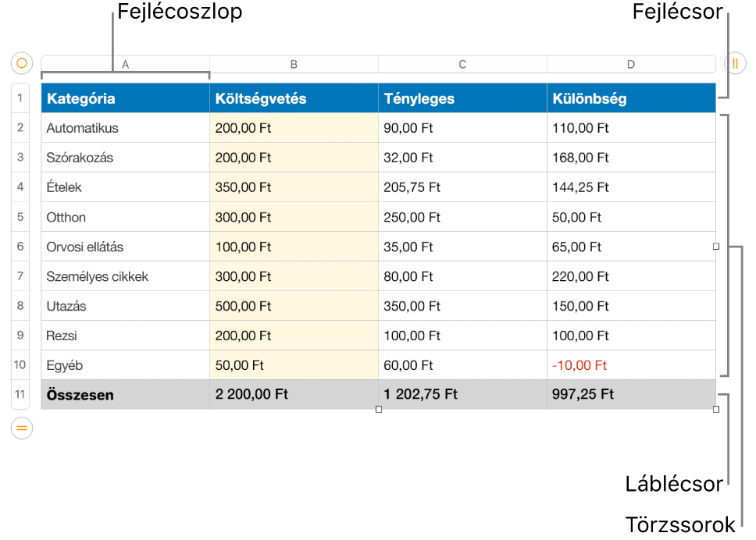This screenshot has height=540, width=756.
Task: Click the 32,00 Ft actual cell
Action: tap(463, 158)
